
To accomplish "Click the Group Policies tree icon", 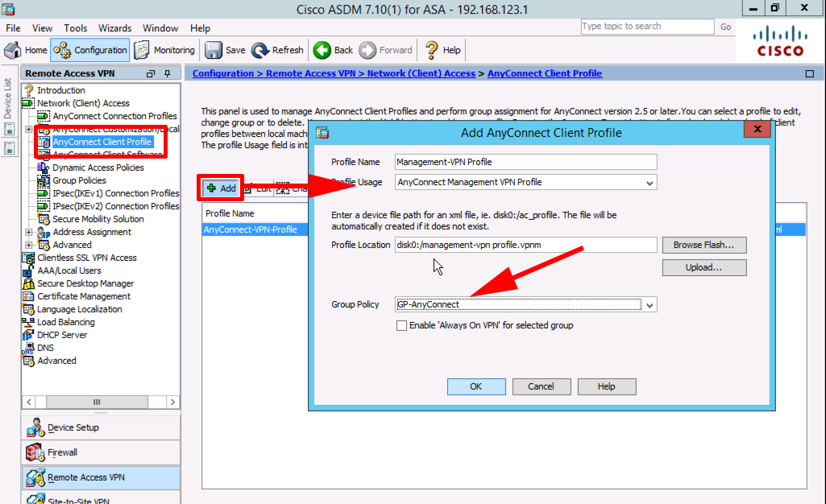I will point(44,180).
